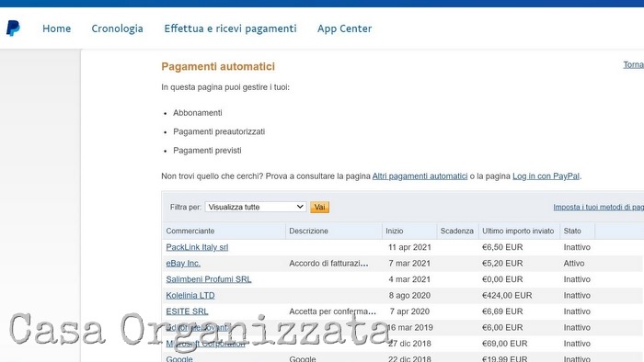The width and height of the screenshot is (644, 362).
Task: Select the €69,00 EUR amount cell
Action: (x=504, y=343)
